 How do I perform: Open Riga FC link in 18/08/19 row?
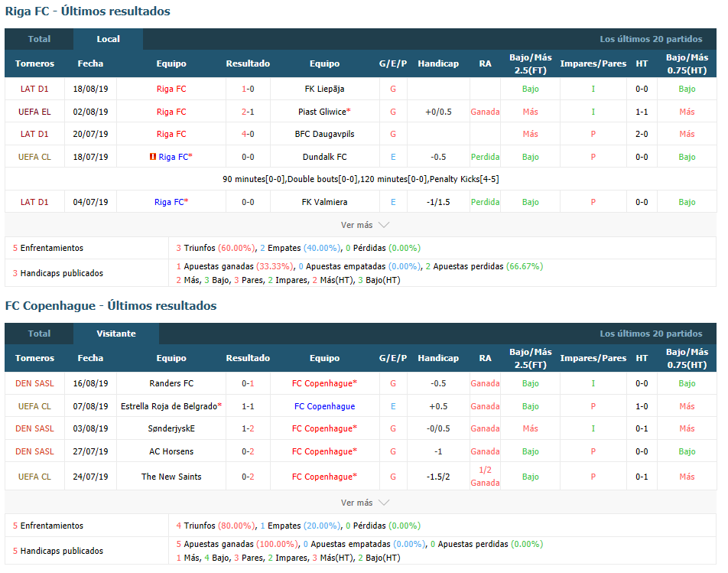(x=171, y=89)
